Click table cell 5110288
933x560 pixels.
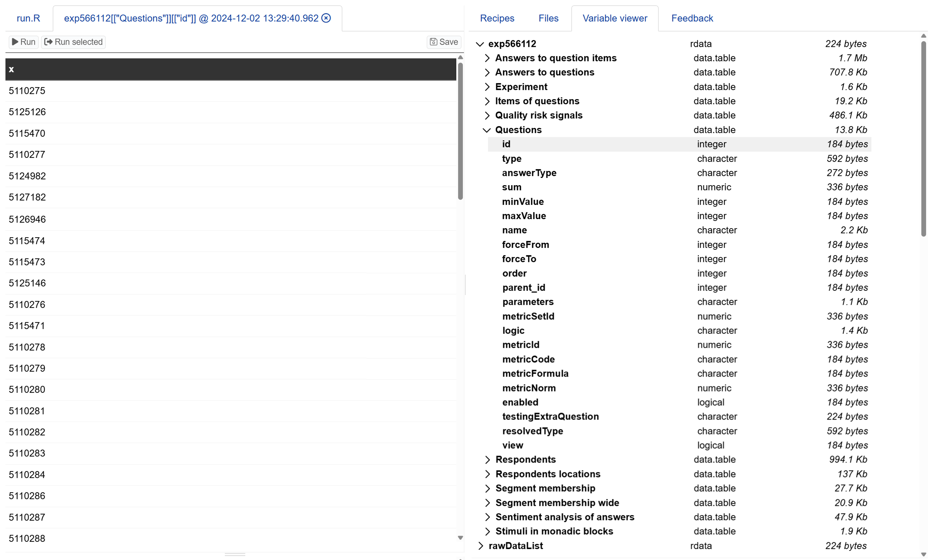231,539
